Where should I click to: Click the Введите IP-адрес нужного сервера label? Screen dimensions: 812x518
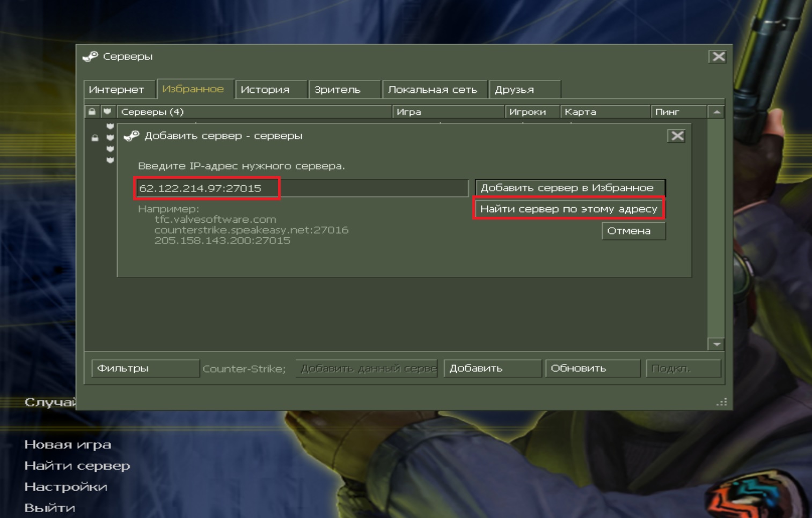tap(242, 166)
